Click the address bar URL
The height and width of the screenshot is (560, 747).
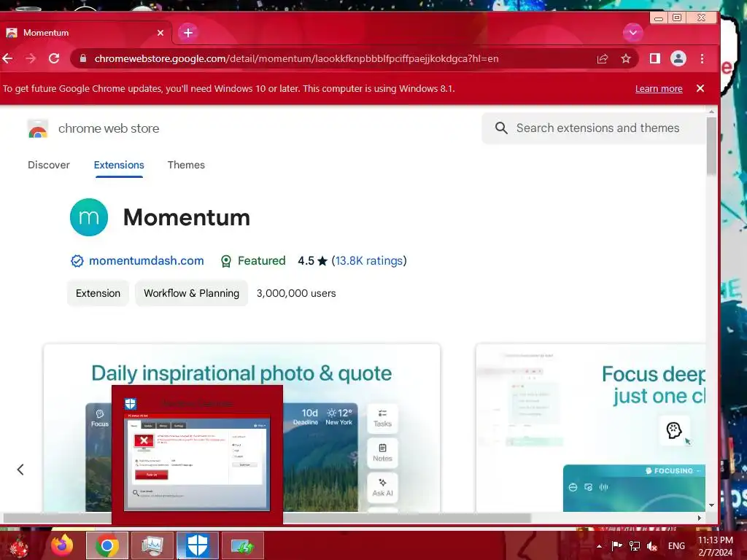tap(296, 58)
